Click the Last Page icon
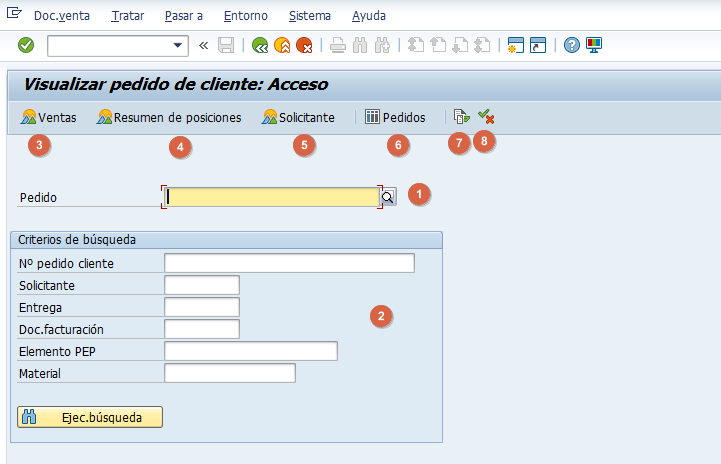721x464 pixels. [482, 45]
